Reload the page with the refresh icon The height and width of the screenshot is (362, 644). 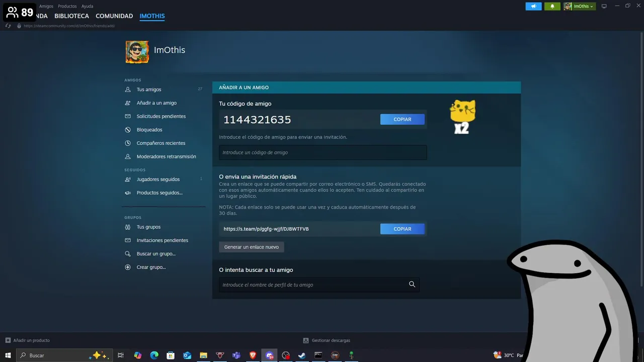pyautogui.click(x=8, y=26)
